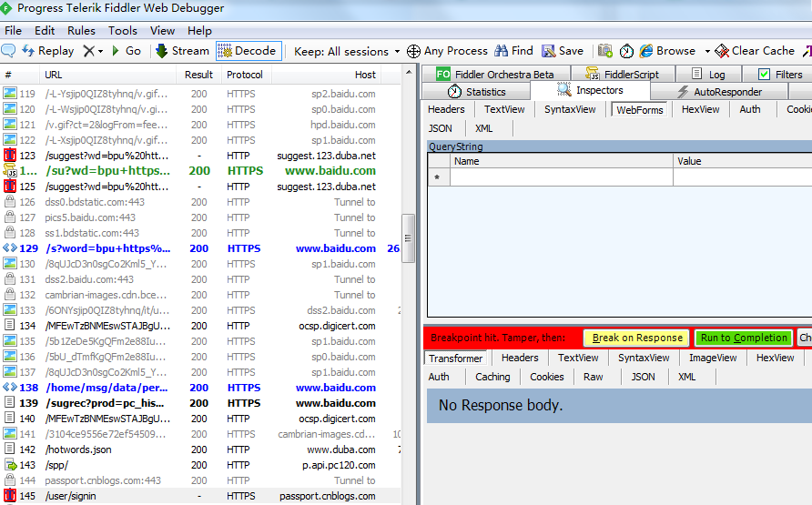
Task: Select response Raw tab
Action: (x=593, y=377)
